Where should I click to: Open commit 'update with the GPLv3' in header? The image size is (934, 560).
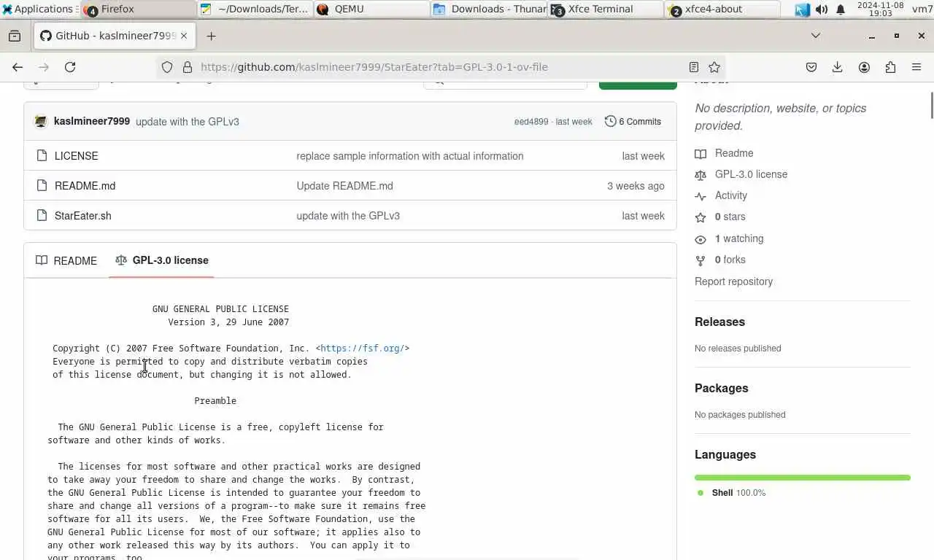(x=188, y=122)
